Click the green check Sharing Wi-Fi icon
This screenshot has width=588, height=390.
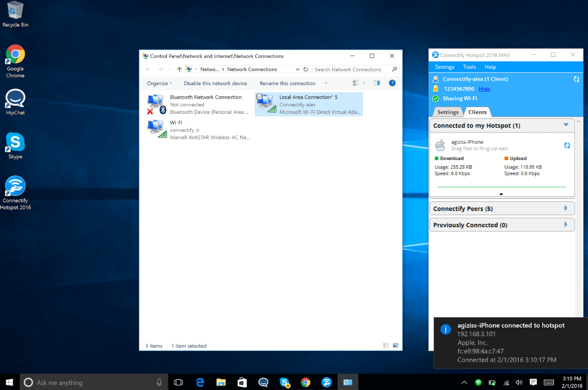click(435, 98)
